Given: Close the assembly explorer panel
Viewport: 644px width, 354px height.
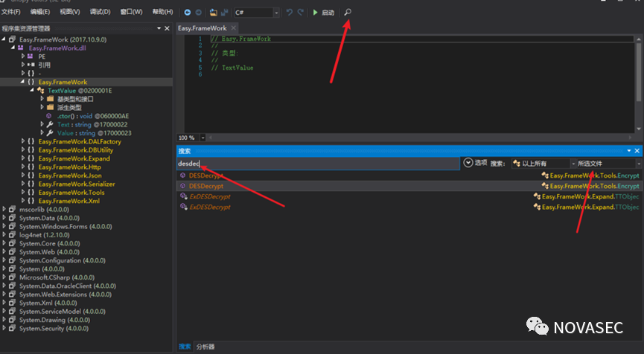Looking at the screenshot, I should point(167,28).
